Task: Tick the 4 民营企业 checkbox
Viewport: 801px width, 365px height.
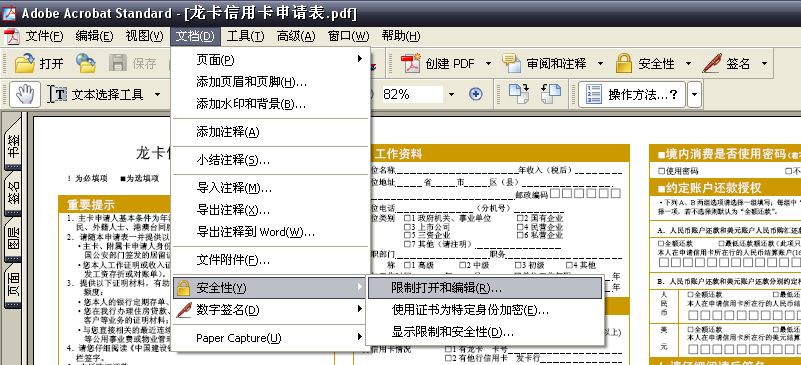Action: click(520, 227)
